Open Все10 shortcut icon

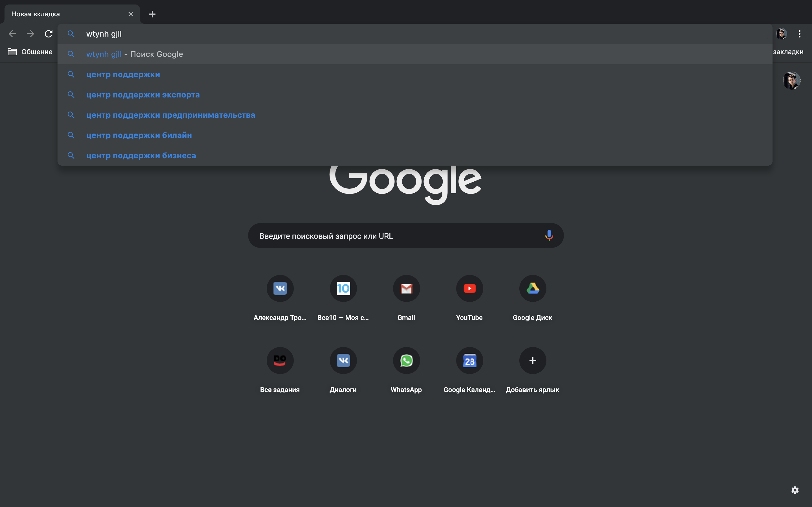click(343, 288)
